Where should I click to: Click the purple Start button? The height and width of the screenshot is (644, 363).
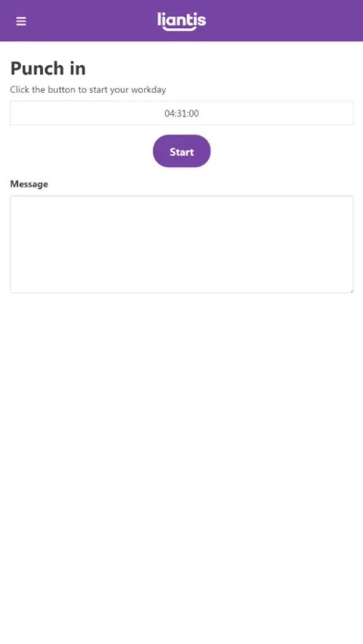(182, 151)
